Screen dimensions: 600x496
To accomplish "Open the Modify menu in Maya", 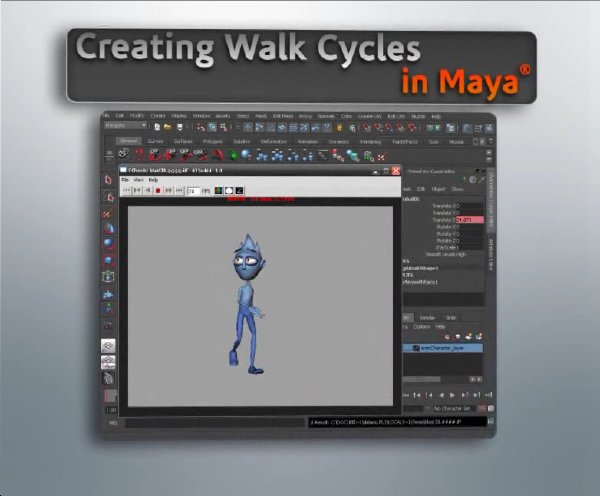I will click(x=137, y=116).
